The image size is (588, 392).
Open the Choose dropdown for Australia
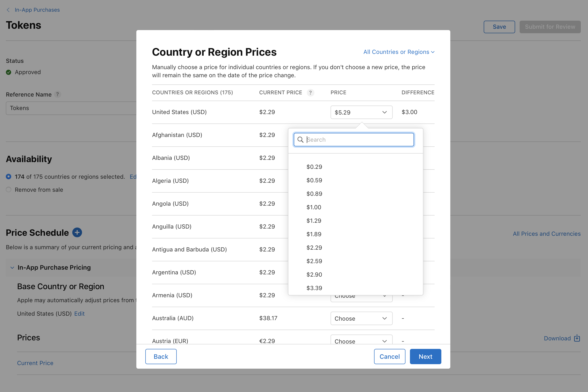pyautogui.click(x=361, y=318)
